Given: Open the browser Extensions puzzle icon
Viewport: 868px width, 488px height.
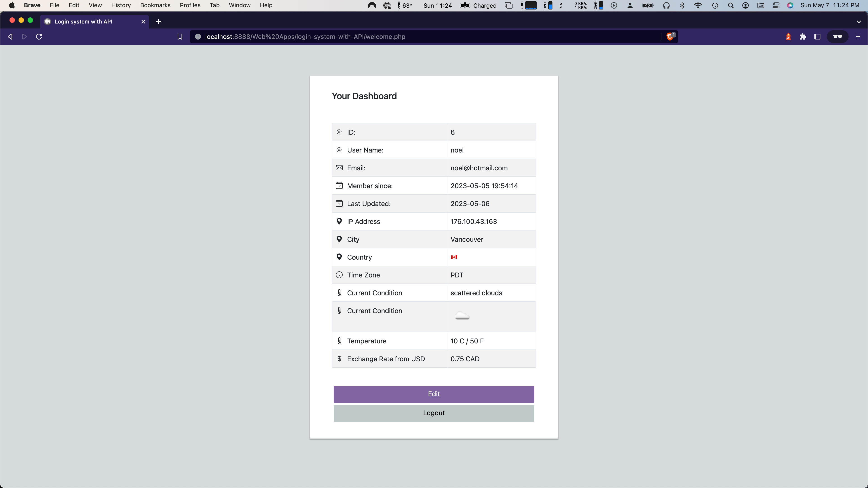Looking at the screenshot, I should pos(803,36).
